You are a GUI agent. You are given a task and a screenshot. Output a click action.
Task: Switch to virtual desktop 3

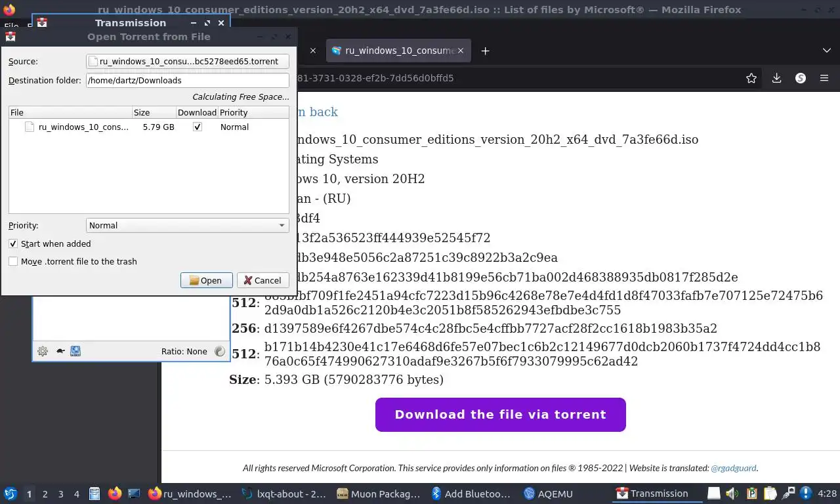click(x=60, y=493)
